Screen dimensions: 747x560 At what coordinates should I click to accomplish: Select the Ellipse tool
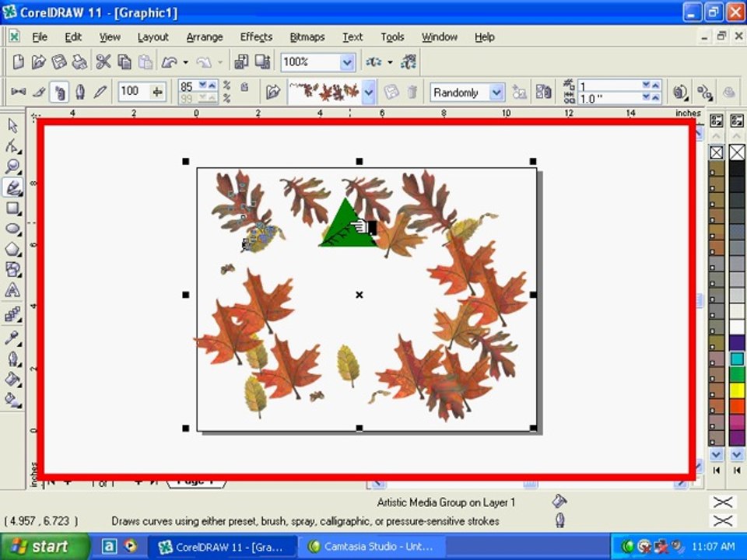click(x=12, y=229)
